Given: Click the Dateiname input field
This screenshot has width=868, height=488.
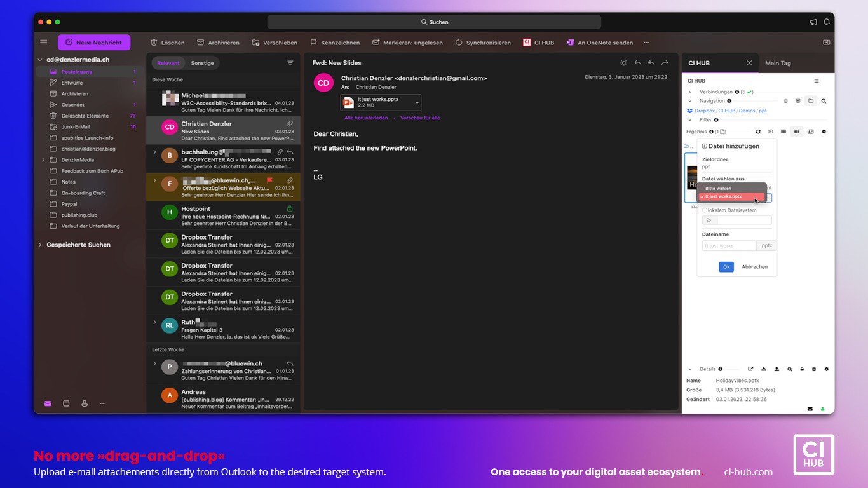Looking at the screenshot, I should click(x=729, y=246).
